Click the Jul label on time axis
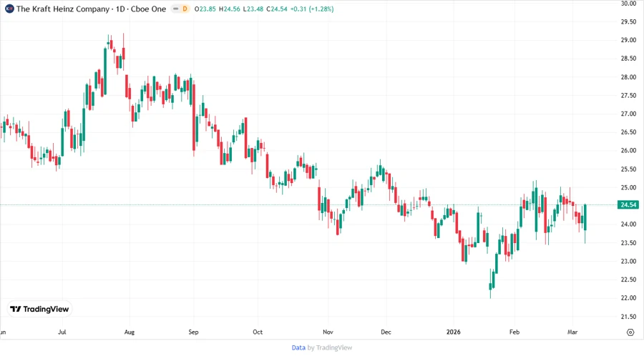 coord(62,332)
